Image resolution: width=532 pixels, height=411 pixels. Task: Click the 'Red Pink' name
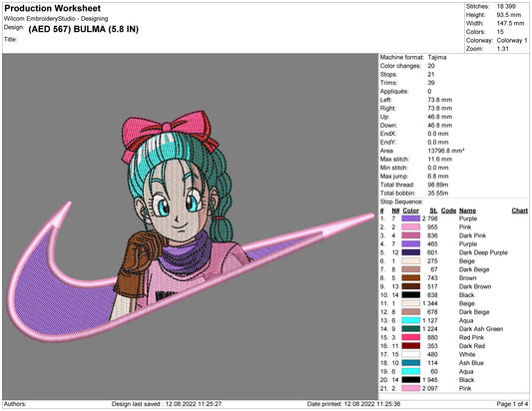coord(471,337)
